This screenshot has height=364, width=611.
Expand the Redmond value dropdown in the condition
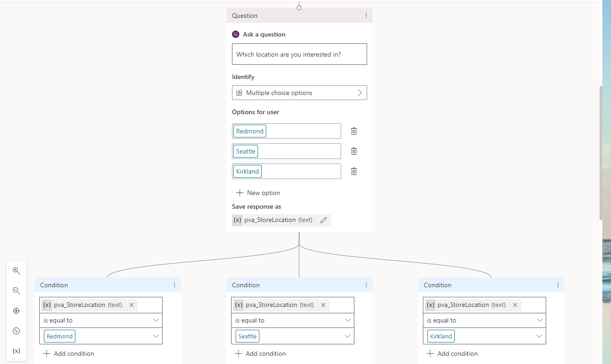156,337
